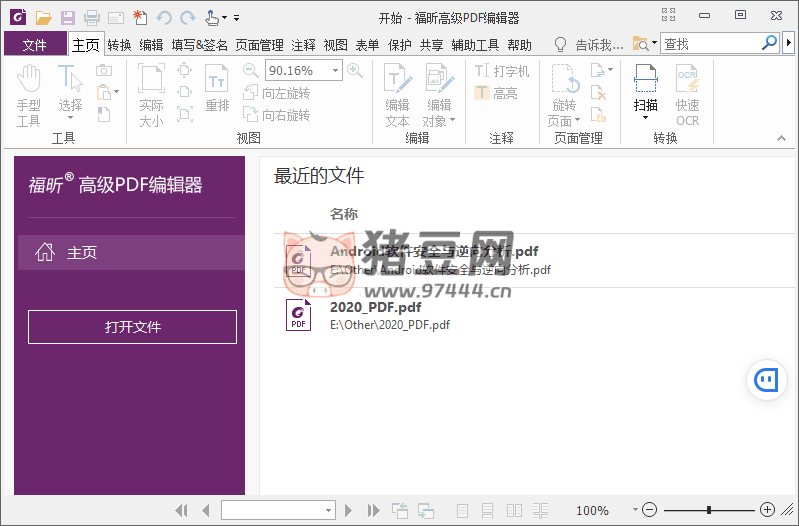This screenshot has width=799, height=526.
Task: Open the 文件 (File) menu tab
Action: click(x=35, y=44)
